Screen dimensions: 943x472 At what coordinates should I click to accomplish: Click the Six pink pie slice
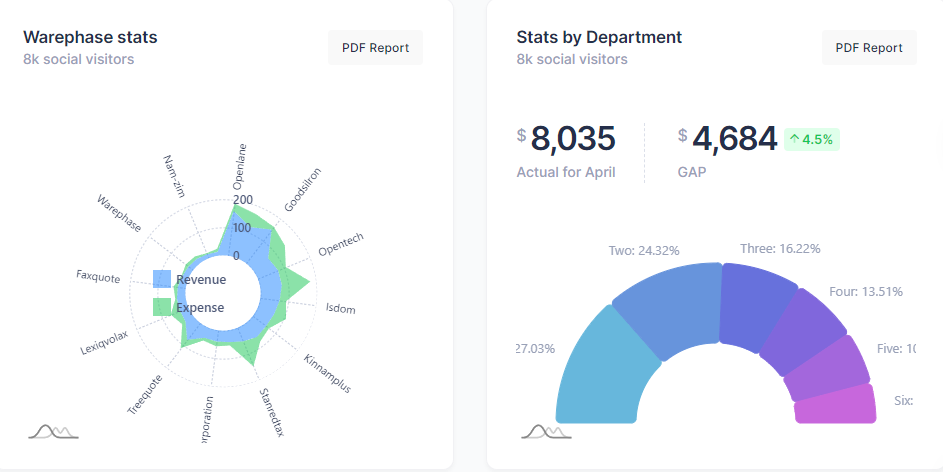(835, 408)
